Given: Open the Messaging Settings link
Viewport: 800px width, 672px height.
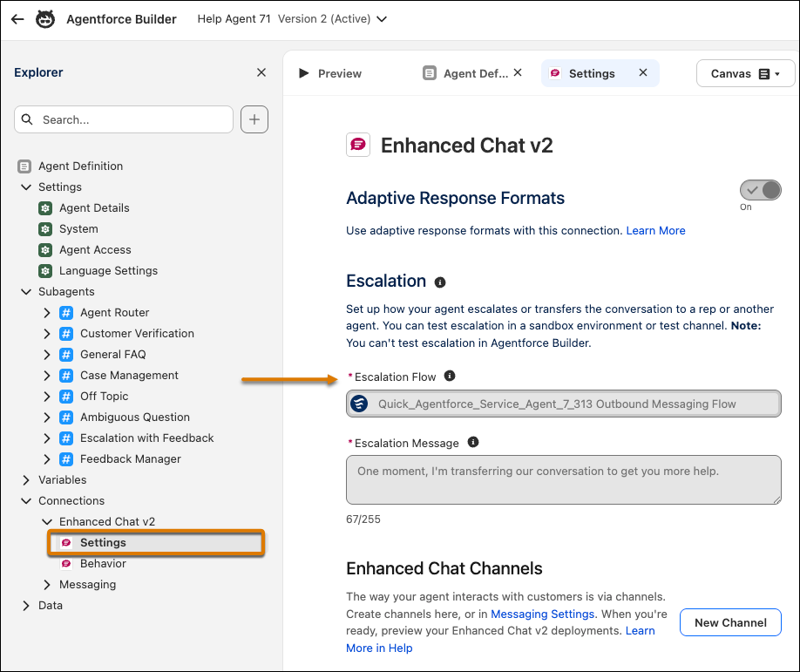Looking at the screenshot, I should pyautogui.click(x=542, y=614).
